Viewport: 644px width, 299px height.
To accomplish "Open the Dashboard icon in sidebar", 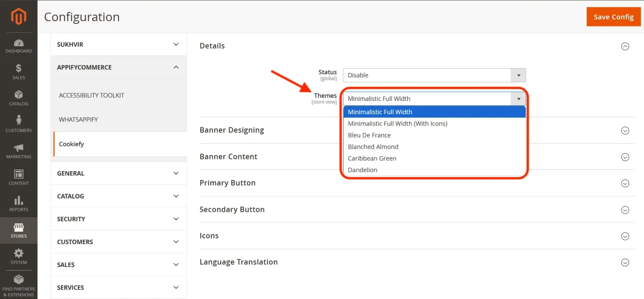I will pyautogui.click(x=19, y=43).
